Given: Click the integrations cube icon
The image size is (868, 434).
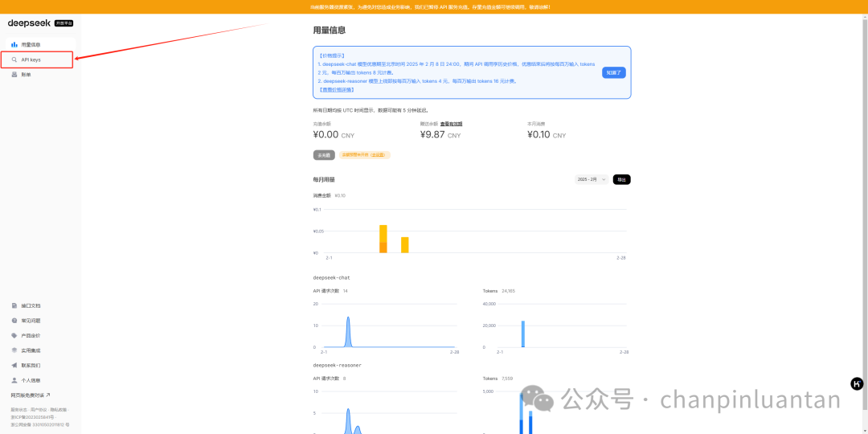Looking at the screenshot, I should 14,350.
